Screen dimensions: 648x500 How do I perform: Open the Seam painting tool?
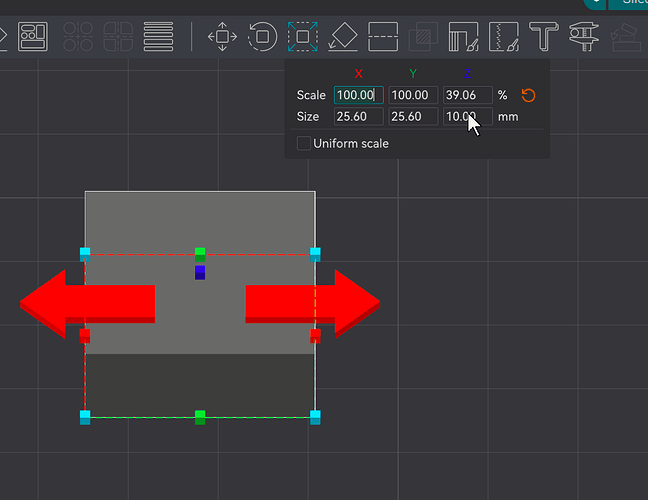coord(504,37)
